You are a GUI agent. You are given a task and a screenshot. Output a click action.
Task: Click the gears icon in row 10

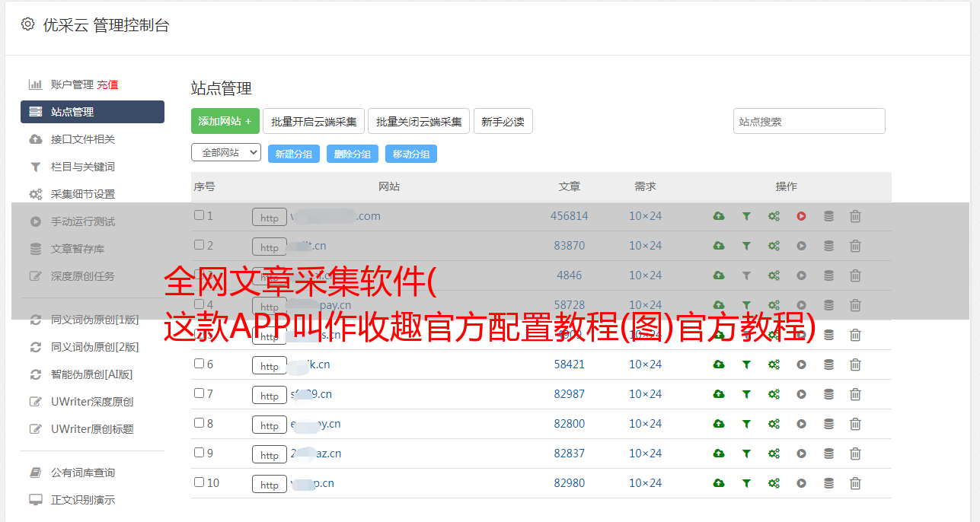(x=774, y=483)
